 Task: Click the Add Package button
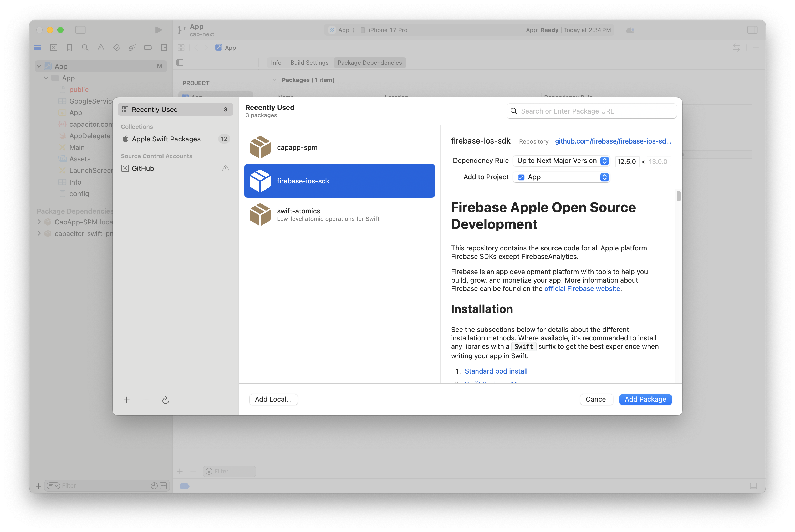click(x=645, y=399)
